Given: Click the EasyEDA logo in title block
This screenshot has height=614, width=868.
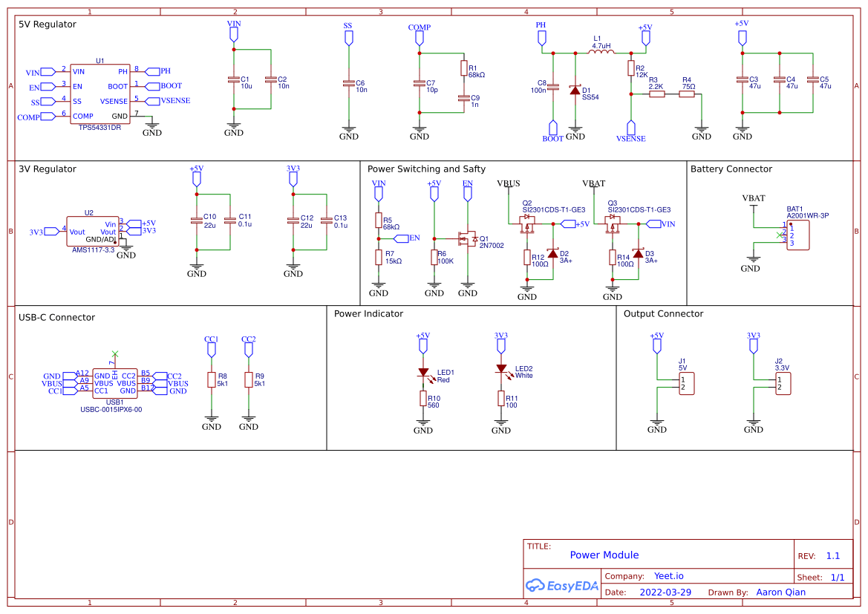Looking at the screenshot, I should click(x=562, y=585).
